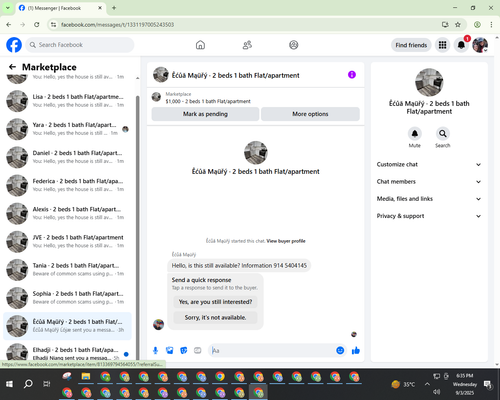Open the listing thumbnail in right panel
The width and height of the screenshot is (500, 400).
point(429,82)
